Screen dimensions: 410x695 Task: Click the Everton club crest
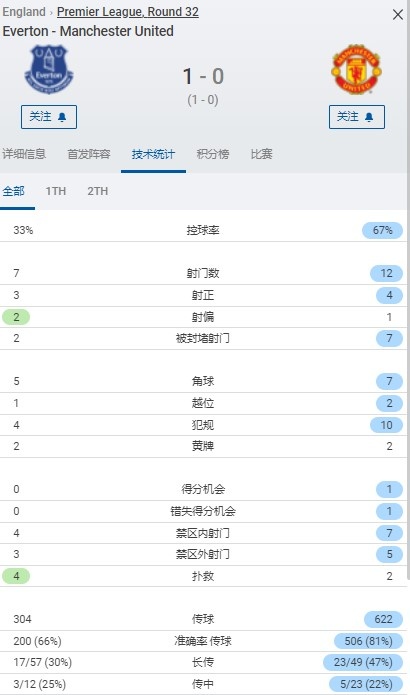(49, 69)
